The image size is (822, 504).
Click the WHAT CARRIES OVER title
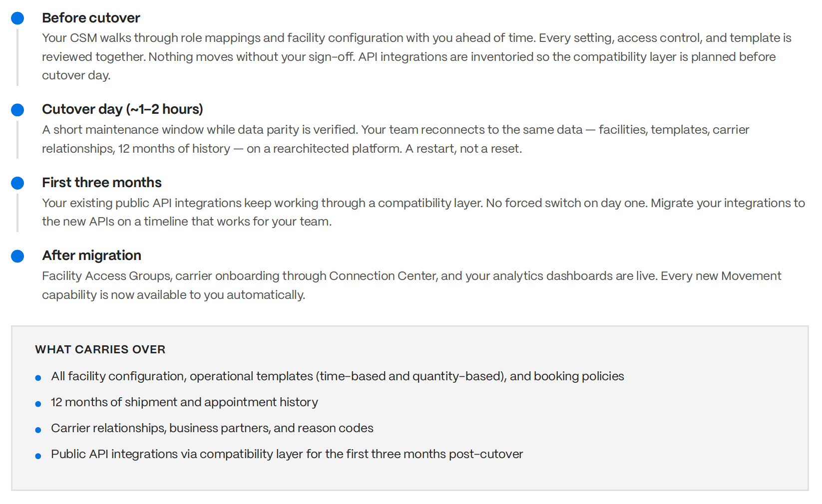(100, 349)
